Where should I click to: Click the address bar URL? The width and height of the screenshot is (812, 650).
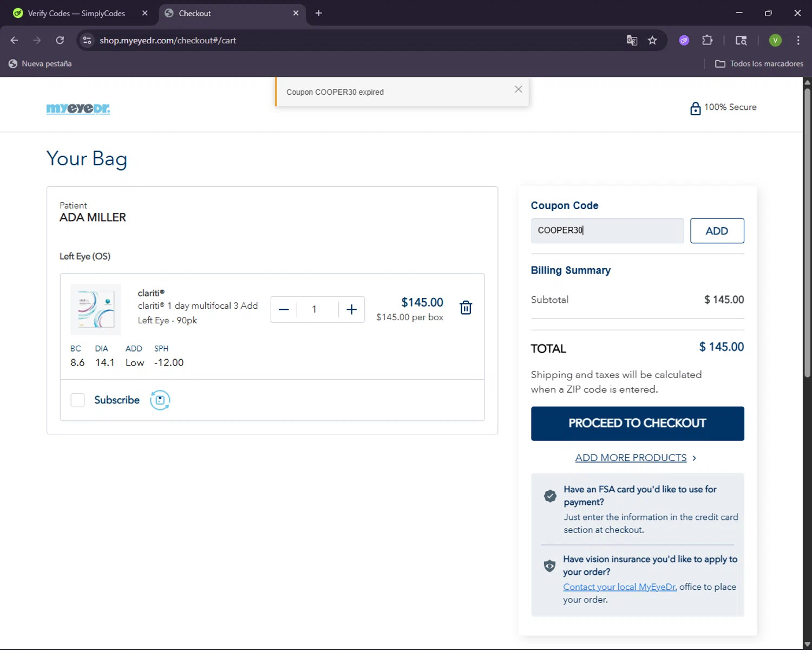click(168, 41)
